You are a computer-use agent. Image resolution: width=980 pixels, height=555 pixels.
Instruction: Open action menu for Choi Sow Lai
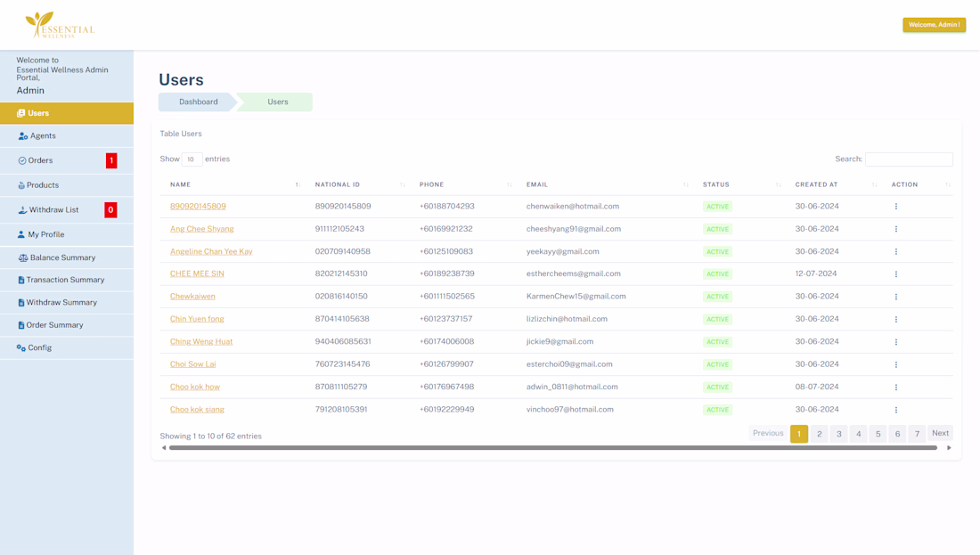pyautogui.click(x=895, y=364)
